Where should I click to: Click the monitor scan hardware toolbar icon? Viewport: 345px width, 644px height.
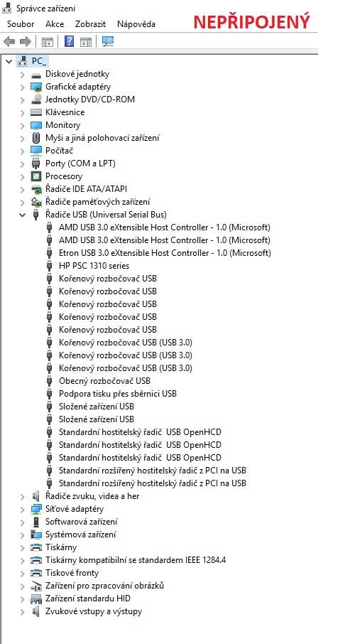coord(107,41)
